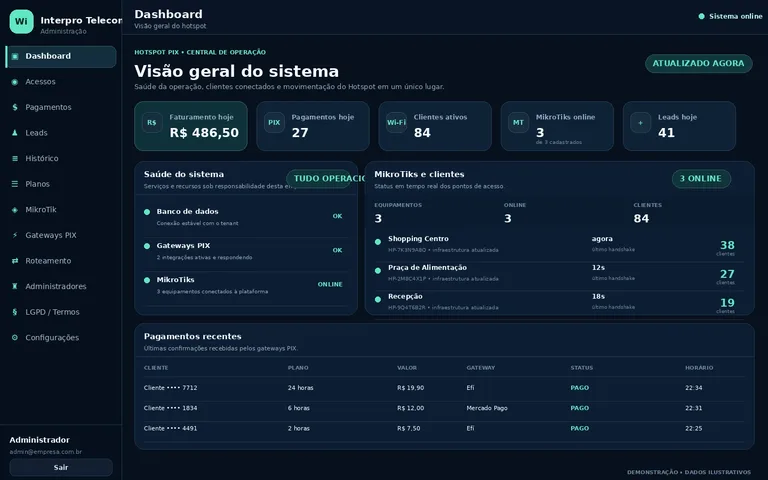Viewport: 768px width, 480px height.
Task: Click the R$ badge on Faturamento card
Action: click(x=152, y=122)
